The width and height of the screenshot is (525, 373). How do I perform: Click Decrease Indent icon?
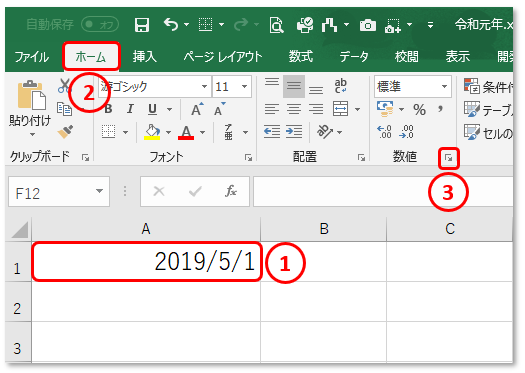tap(272, 132)
